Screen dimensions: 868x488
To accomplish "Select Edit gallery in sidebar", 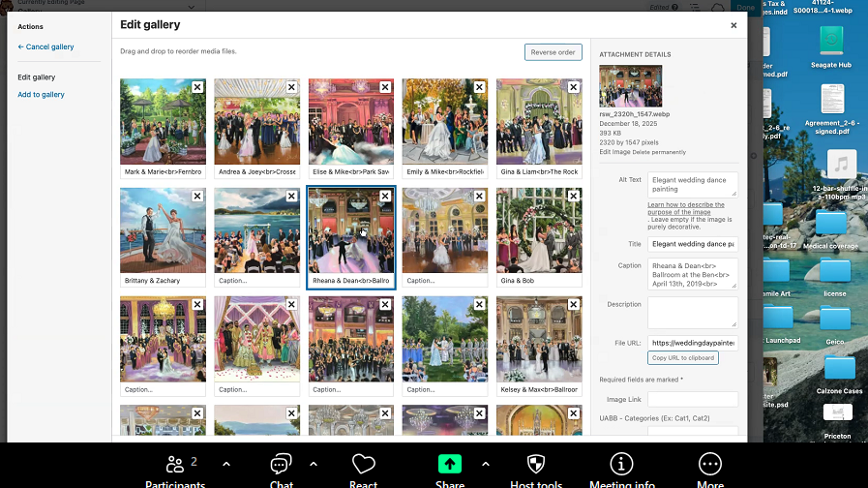I will [37, 77].
